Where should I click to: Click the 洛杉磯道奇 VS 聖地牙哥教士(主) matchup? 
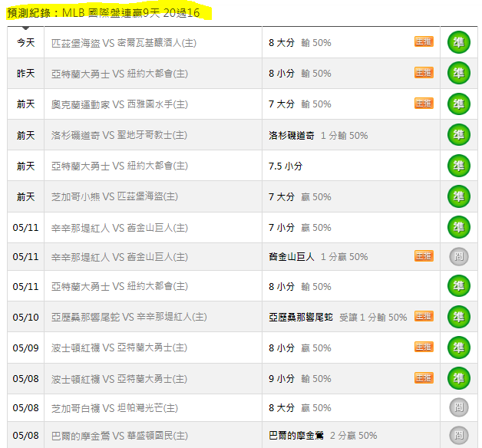click(x=119, y=135)
